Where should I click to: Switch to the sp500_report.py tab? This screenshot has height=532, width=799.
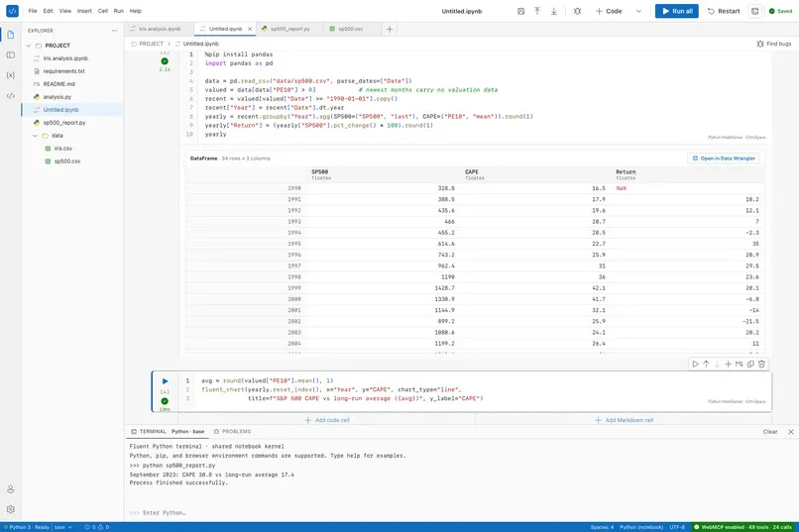[289, 29]
